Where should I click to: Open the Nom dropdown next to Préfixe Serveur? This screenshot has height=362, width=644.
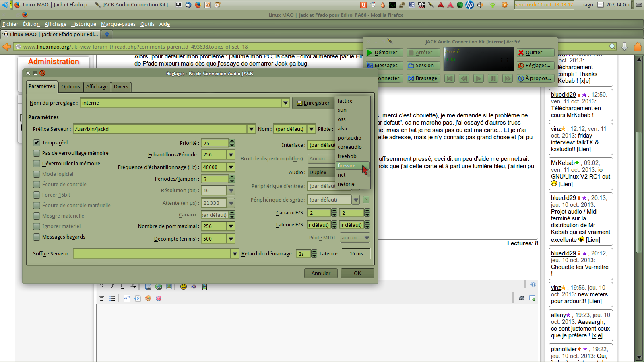pyautogui.click(x=312, y=129)
